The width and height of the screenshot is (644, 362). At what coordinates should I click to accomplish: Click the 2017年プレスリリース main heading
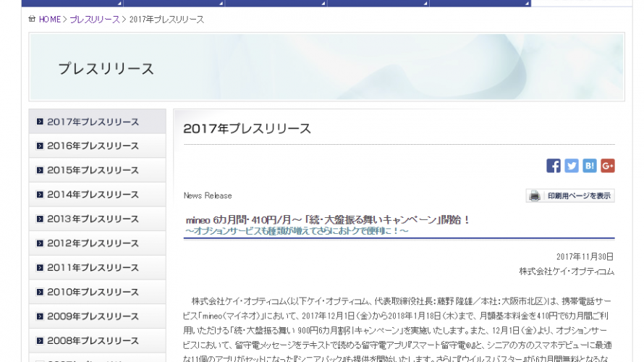coord(247,129)
